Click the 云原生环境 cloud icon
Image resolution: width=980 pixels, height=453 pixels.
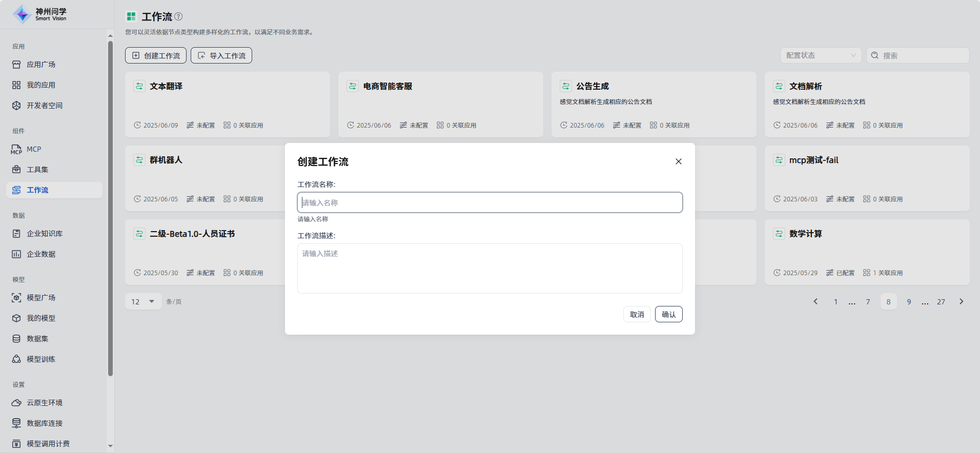click(x=16, y=403)
